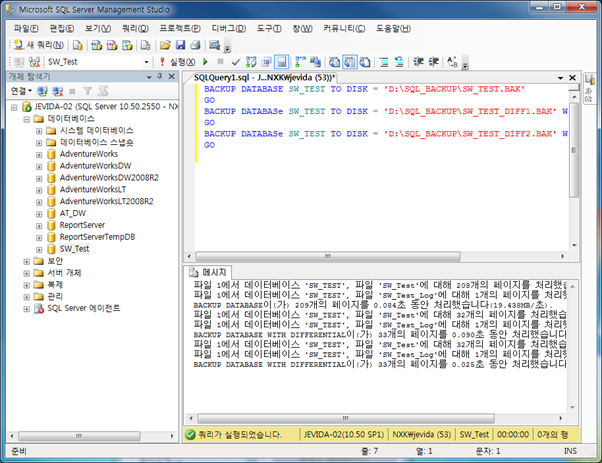Expand the SW_Test database node
Screen dimensions: 602x463
[39, 250]
